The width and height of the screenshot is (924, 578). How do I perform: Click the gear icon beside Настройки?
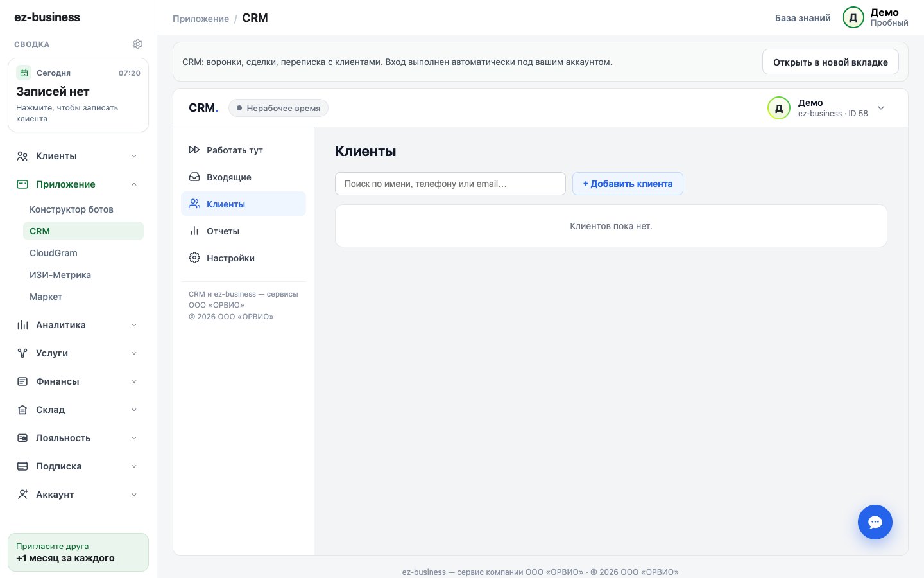194,258
